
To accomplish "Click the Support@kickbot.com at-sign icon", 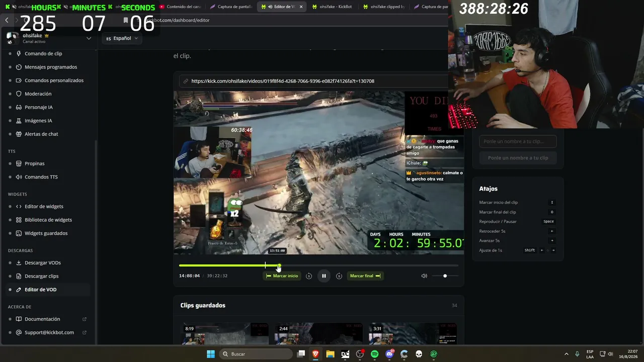I will (19, 332).
